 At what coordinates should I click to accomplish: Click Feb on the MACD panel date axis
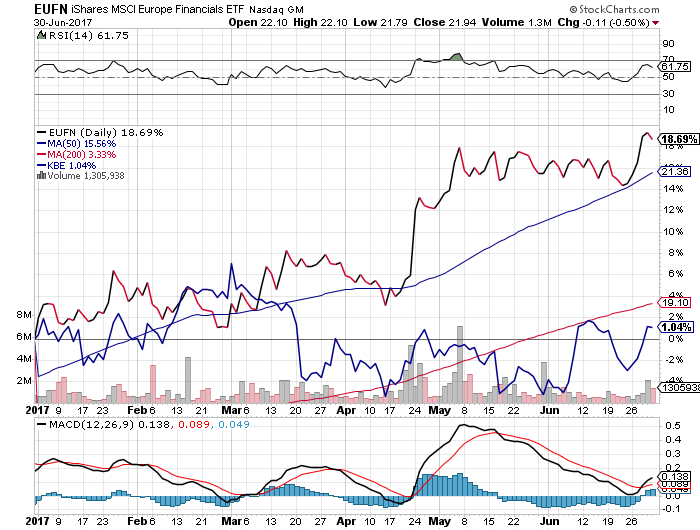(137, 521)
